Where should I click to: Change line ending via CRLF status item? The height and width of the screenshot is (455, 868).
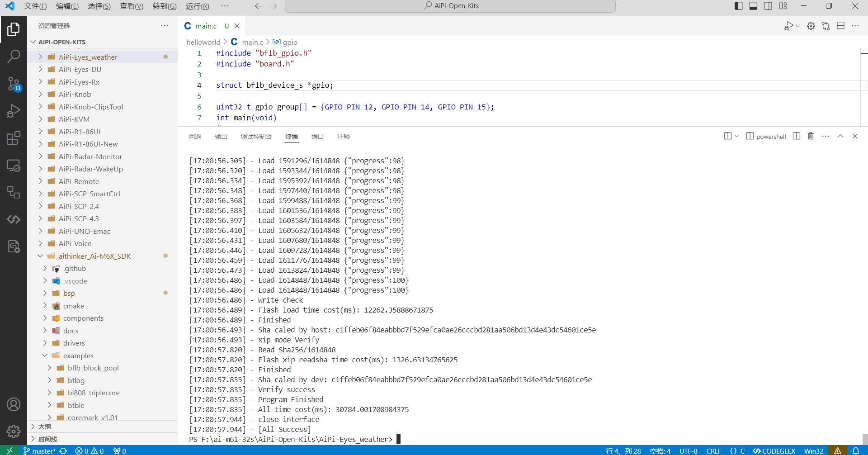point(714,450)
